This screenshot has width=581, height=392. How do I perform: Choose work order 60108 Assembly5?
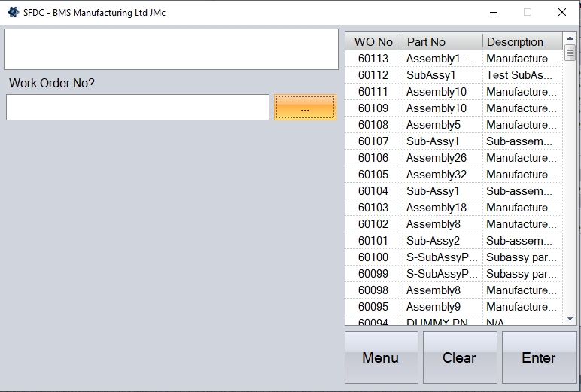452,125
